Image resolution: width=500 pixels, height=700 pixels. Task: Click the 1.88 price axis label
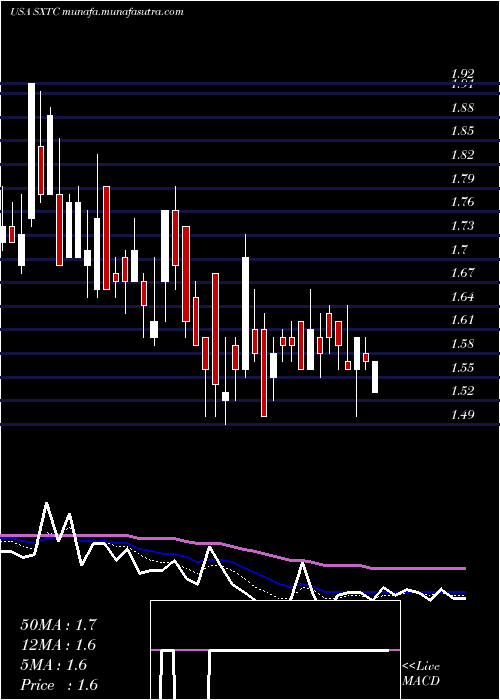[x=462, y=108]
